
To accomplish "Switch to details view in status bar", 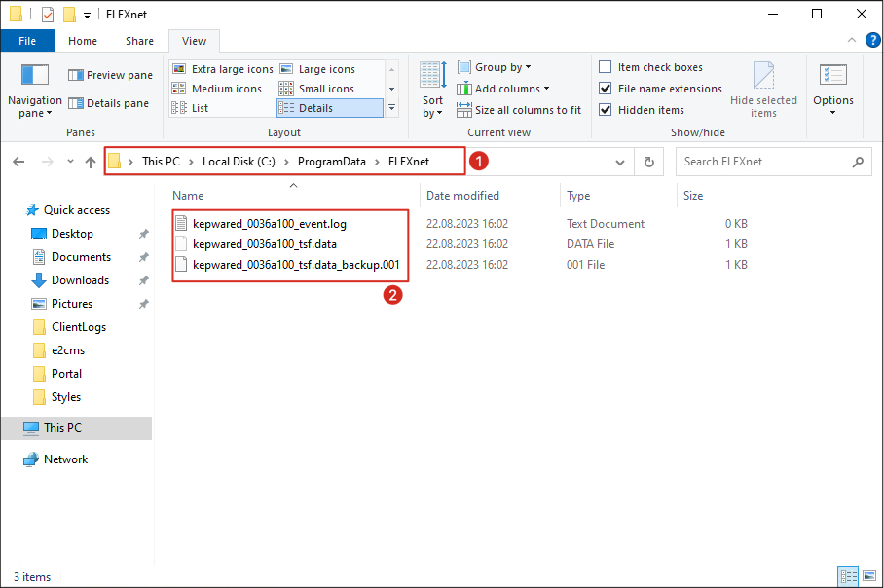I will click(848, 576).
